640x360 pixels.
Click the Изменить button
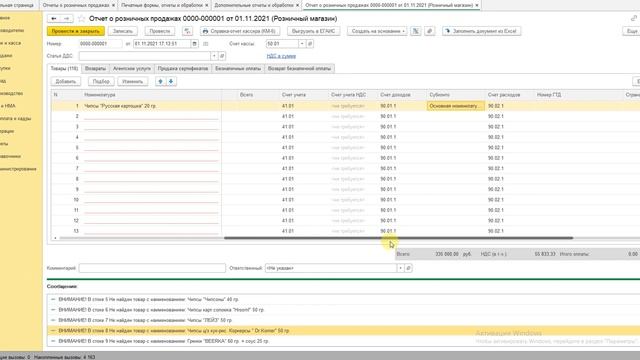[133, 82]
